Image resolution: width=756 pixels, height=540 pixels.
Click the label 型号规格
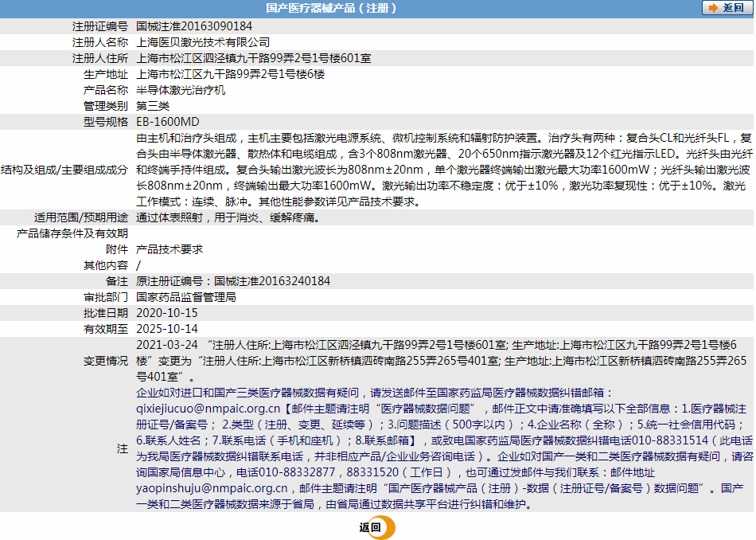(106, 122)
